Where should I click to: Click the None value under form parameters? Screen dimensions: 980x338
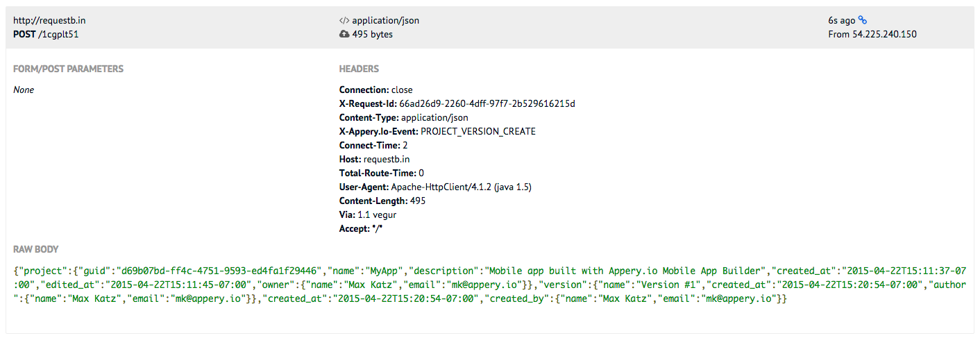pos(24,90)
